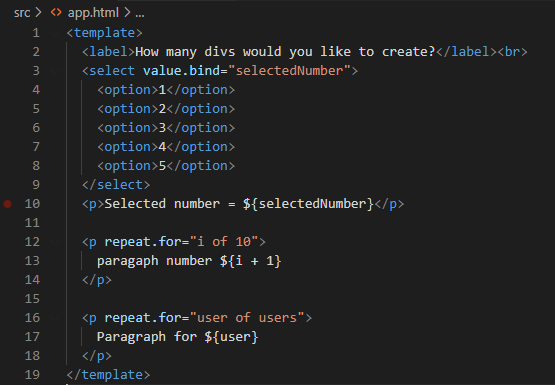Viewport: 555px width, 385px height.
Task: Place cursor on selectedNumber in value.bind attribute
Action: (290, 71)
